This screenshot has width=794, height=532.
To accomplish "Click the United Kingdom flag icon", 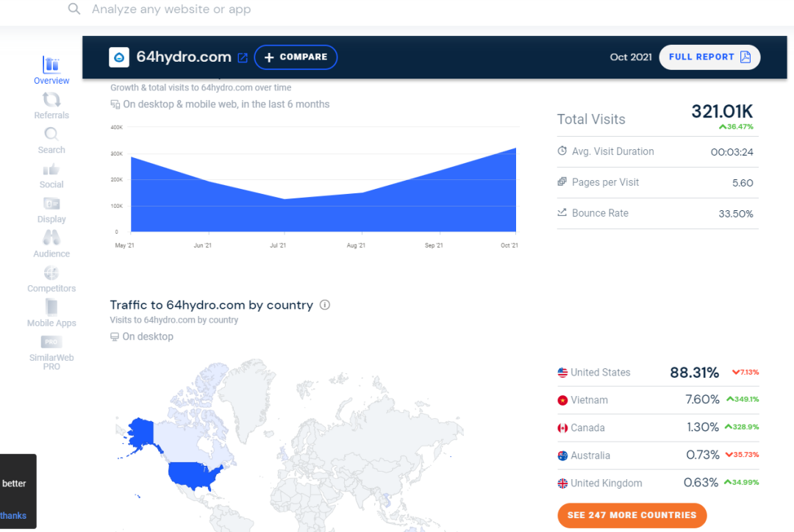I will tap(562, 484).
